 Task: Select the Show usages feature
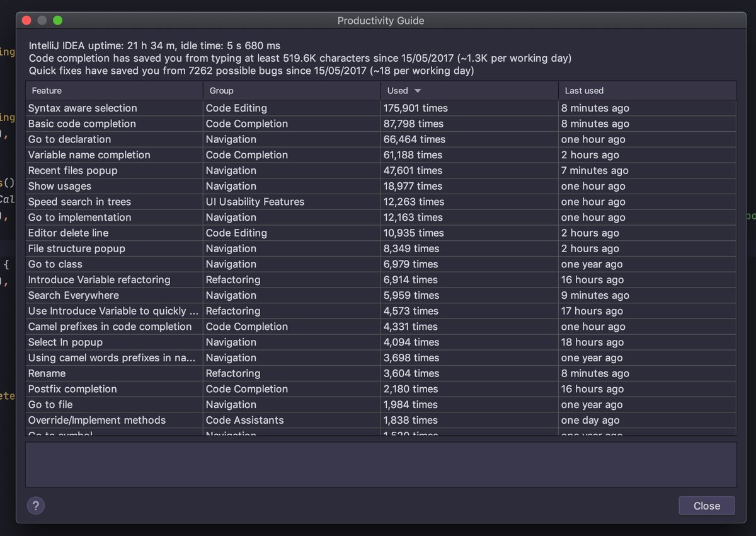tap(381, 186)
